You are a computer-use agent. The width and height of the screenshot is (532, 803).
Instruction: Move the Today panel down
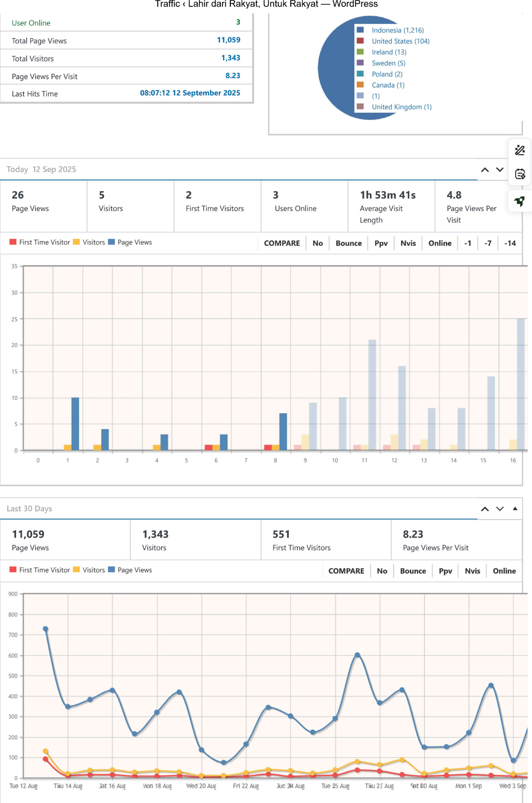[x=499, y=170]
